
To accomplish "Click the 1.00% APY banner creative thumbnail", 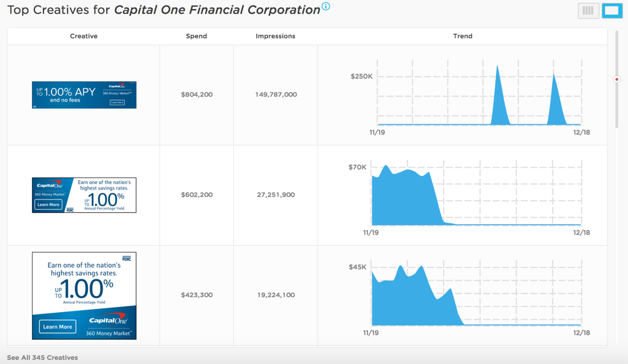I will point(84,95).
